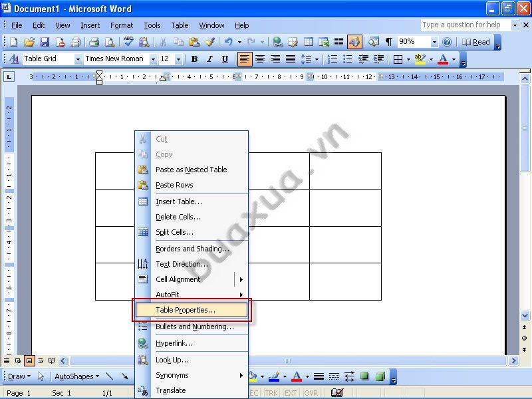Image resolution: width=532 pixels, height=399 pixels.
Task: Run the Spelling and Grammar check
Action: (x=128, y=42)
